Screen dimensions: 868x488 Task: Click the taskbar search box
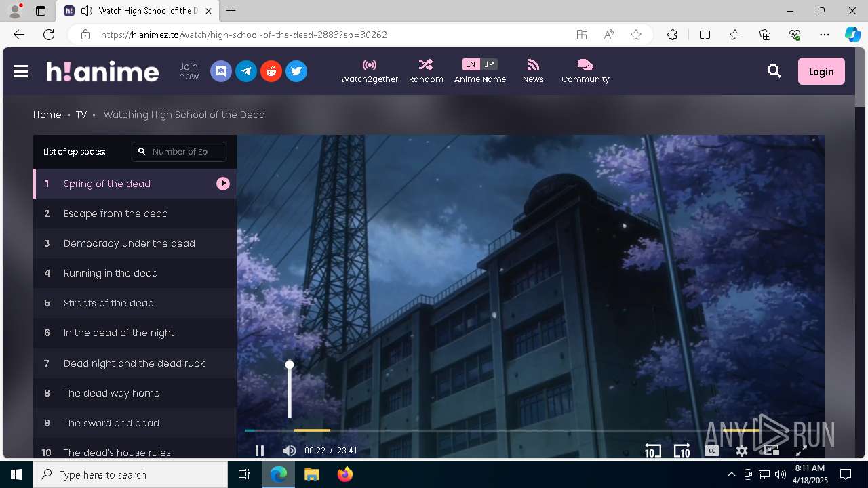point(130,474)
